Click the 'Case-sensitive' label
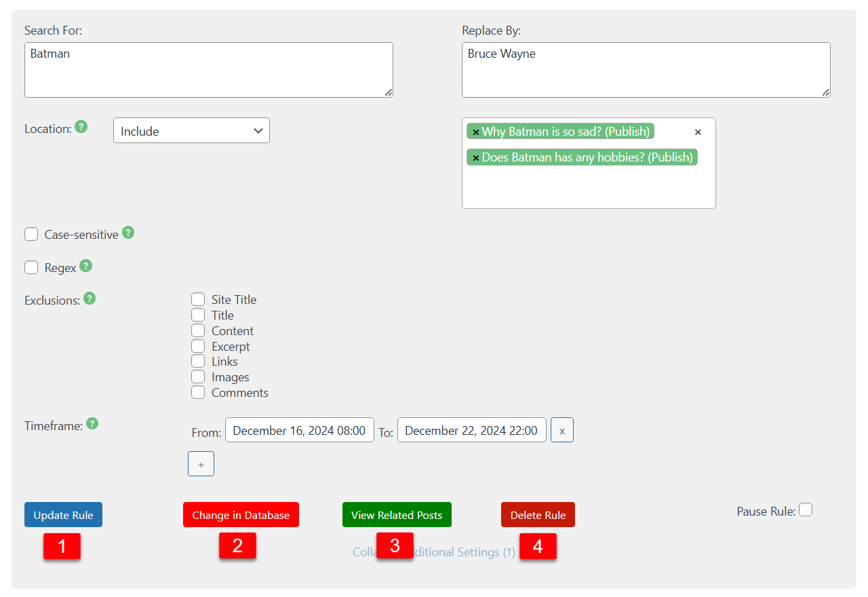This screenshot has height=597, width=868. tap(81, 234)
